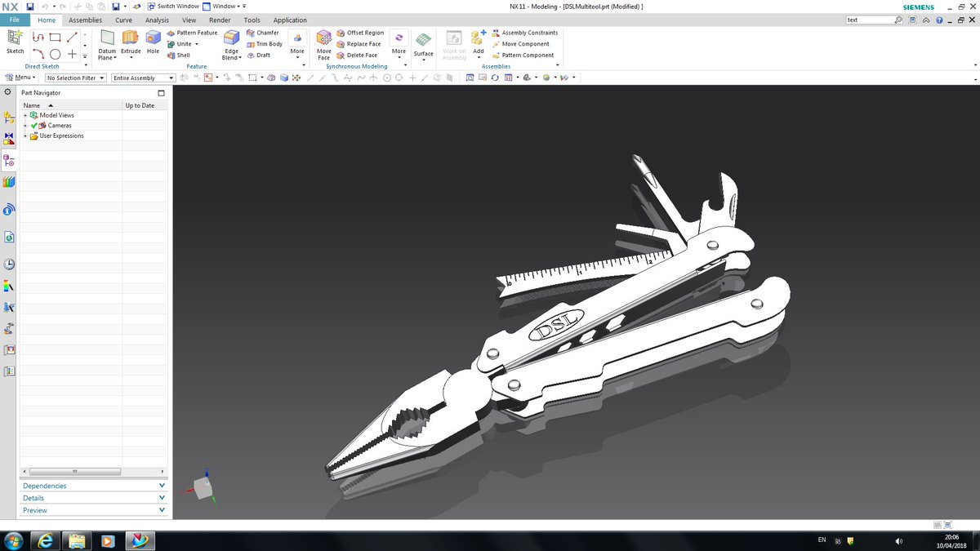The image size is (980, 551).
Task: Switch to the Analysis ribbon tab
Action: pos(157,20)
